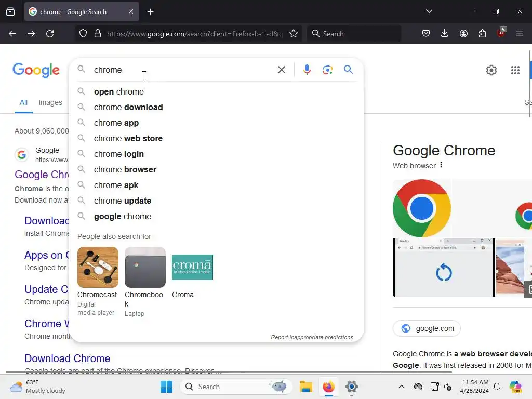Open the Download Chrome result link

[67, 358]
